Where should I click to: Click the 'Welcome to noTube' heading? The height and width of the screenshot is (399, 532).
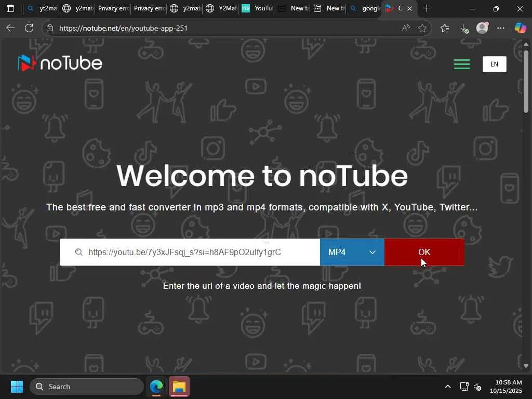[x=262, y=176]
